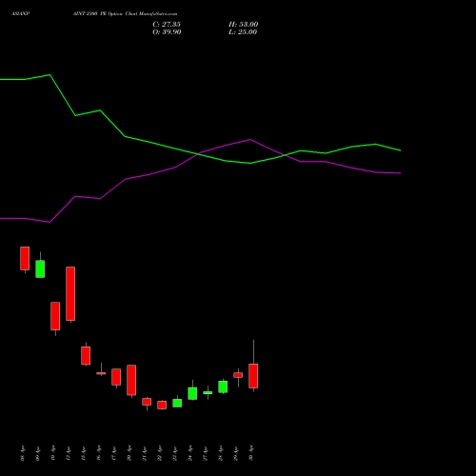Click the '20 Apr' date axis label
Screen dimensions: 476x476
129,453
